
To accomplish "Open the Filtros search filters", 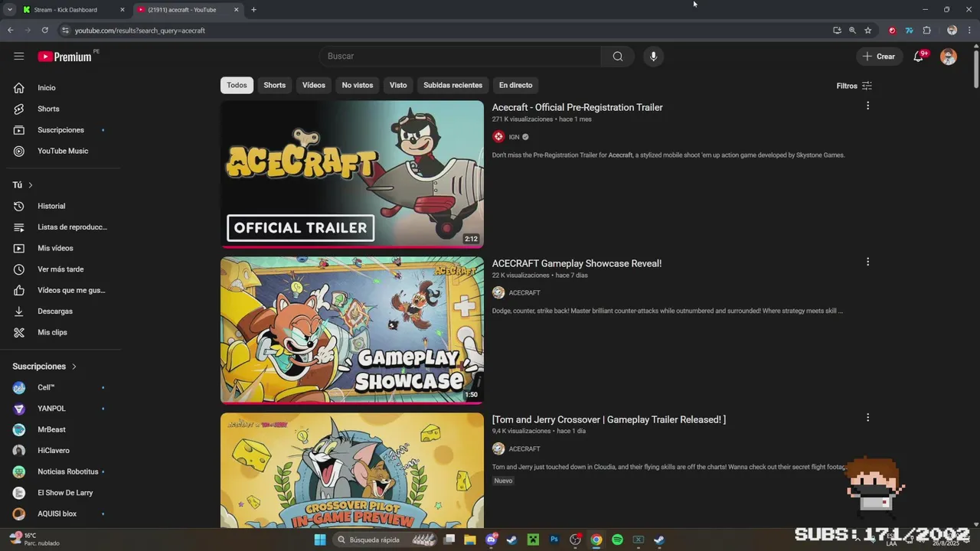I will tap(854, 86).
